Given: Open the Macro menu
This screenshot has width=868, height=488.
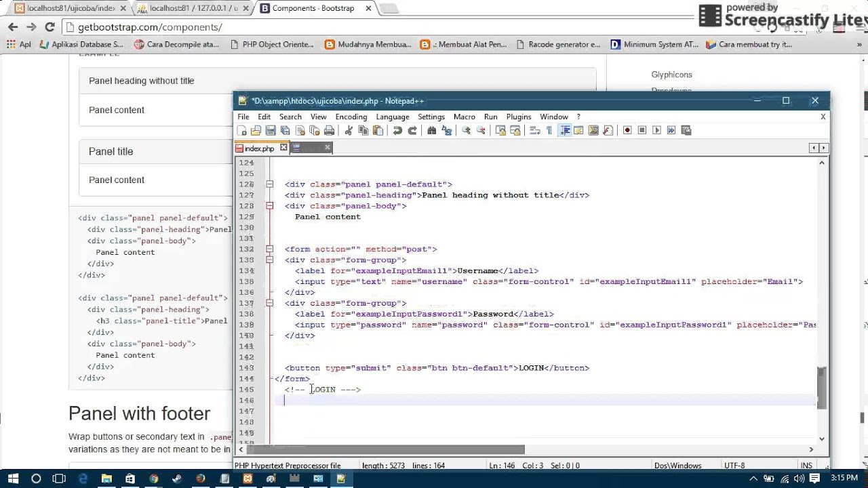Looking at the screenshot, I should (x=464, y=117).
